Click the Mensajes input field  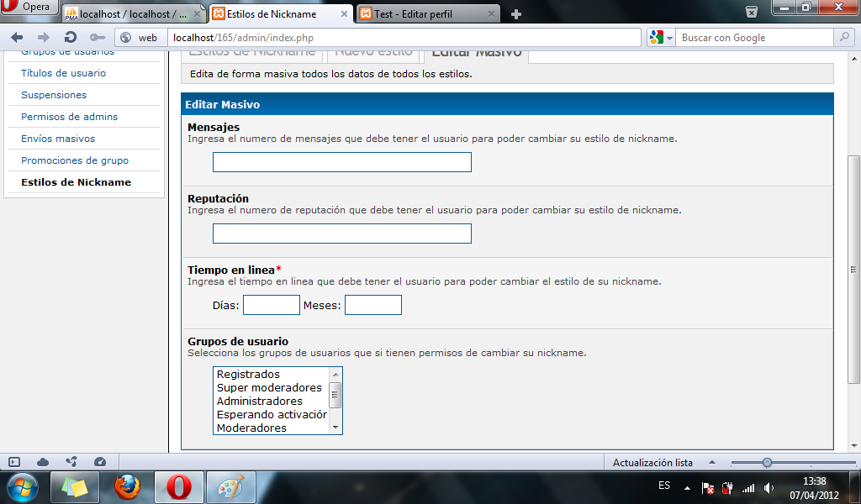[x=342, y=162]
